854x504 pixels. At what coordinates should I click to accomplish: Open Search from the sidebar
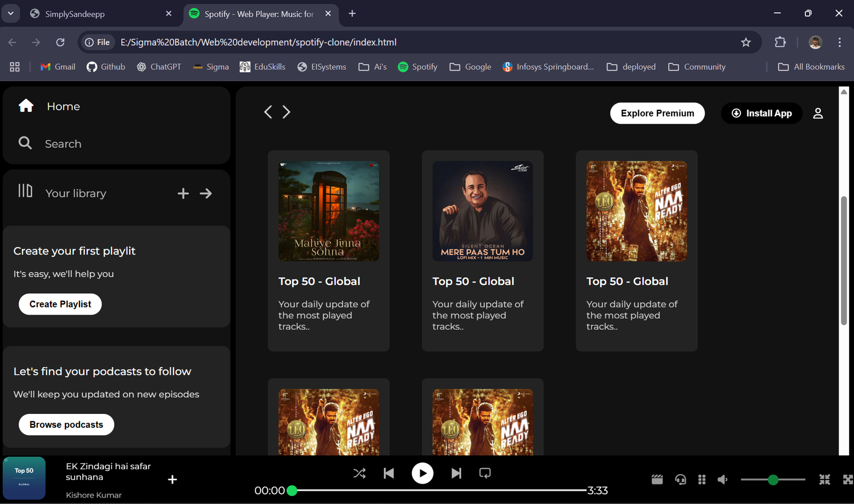click(50, 143)
